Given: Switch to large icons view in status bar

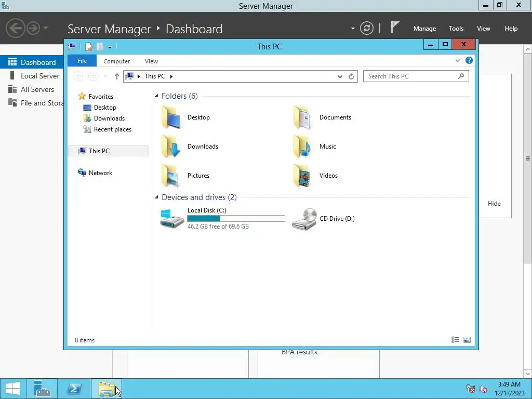Looking at the screenshot, I should [x=467, y=340].
